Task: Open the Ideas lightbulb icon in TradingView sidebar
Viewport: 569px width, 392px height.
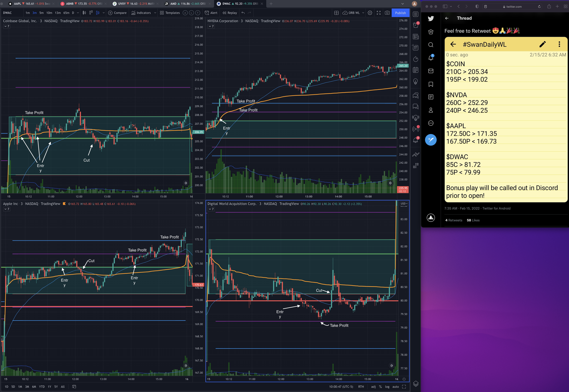Action: [415, 82]
